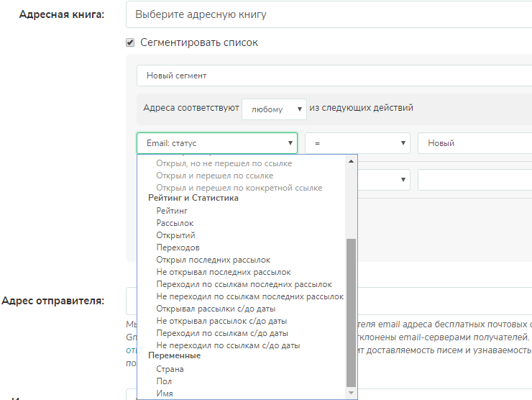The width and height of the screenshot is (532, 400).
Task: Collapse the Email: статус dropdown
Action: [x=216, y=143]
